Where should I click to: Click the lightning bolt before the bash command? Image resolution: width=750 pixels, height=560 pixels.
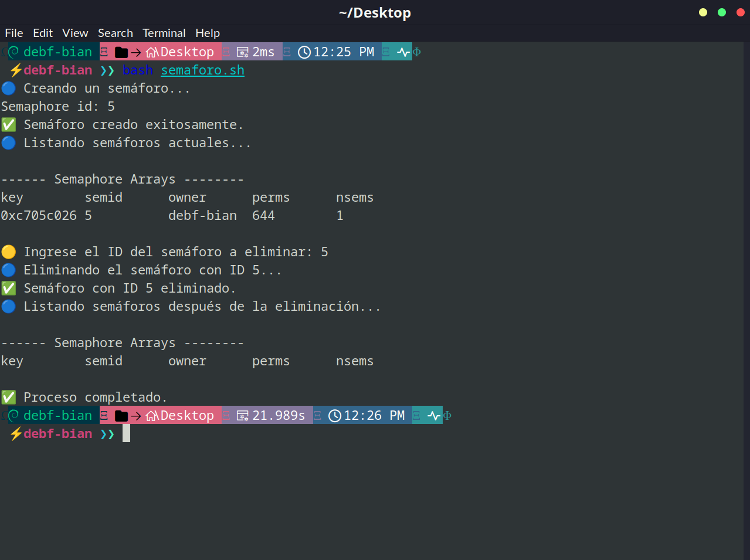(16, 70)
